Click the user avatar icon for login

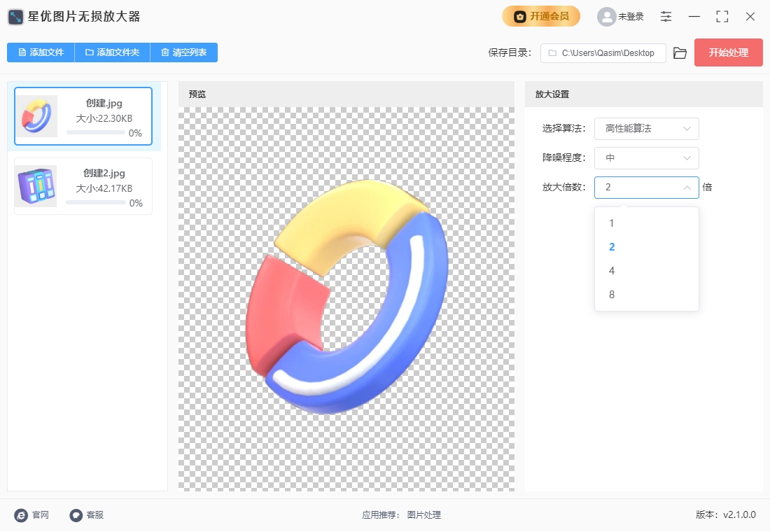(x=606, y=17)
